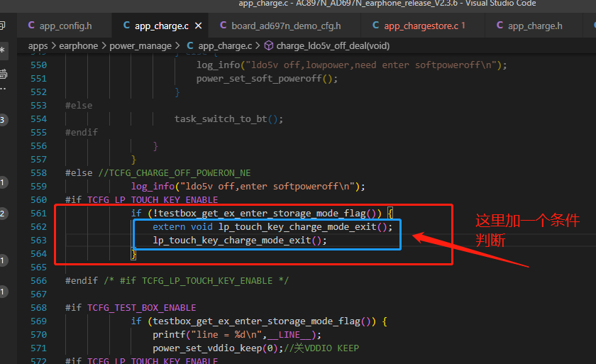Click the printf statement on line 570

[x=237, y=335]
